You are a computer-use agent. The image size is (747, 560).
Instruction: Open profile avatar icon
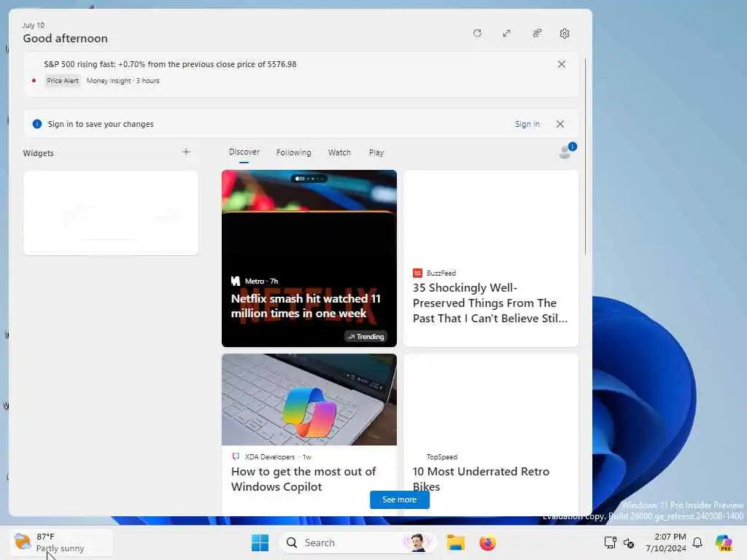[566, 152]
